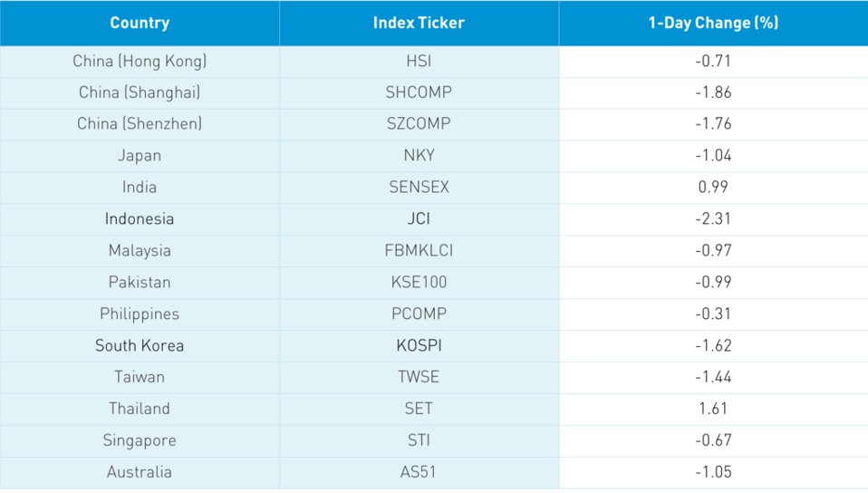Viewport: 868px width, 493px height.
Task: Select the Indonesia country cell
Action: pos(140,218)
